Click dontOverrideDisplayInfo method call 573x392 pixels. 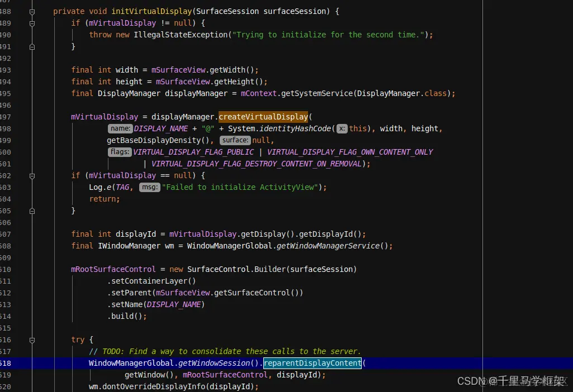point(154,386)
